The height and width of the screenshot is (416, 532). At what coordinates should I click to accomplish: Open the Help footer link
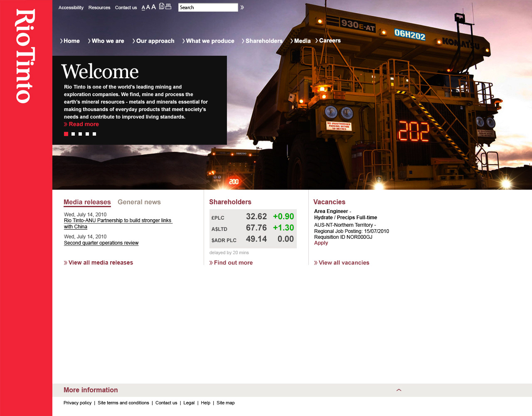[x=206, y=403]
